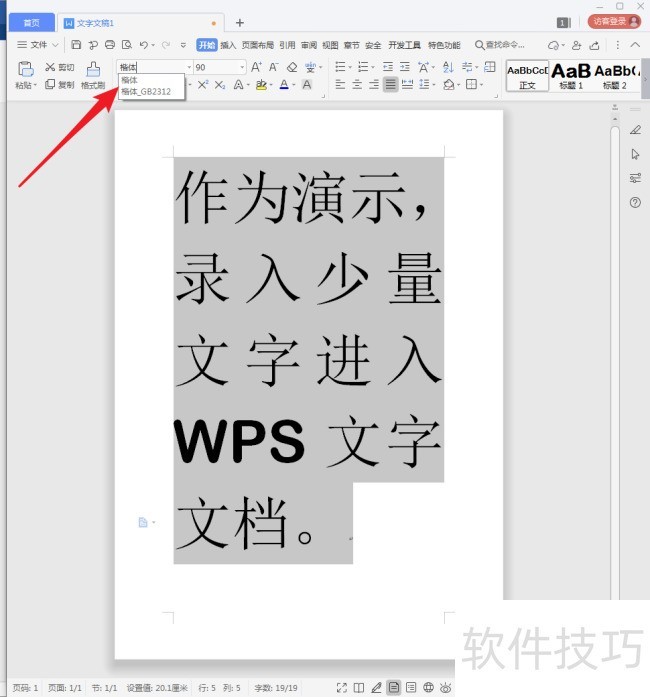This screenshot has width=650, height=697.
Task: Click the Undo arrow icon
Action: [144, 44]
